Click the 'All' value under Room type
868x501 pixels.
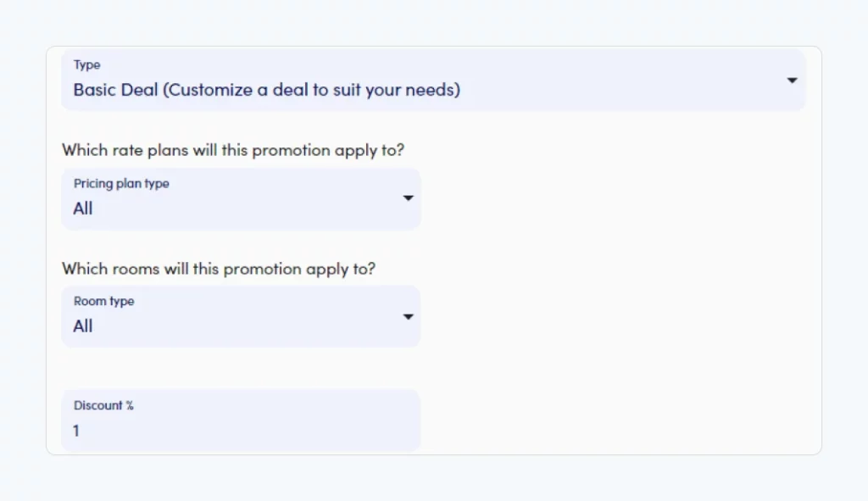(x=83, y=326)
